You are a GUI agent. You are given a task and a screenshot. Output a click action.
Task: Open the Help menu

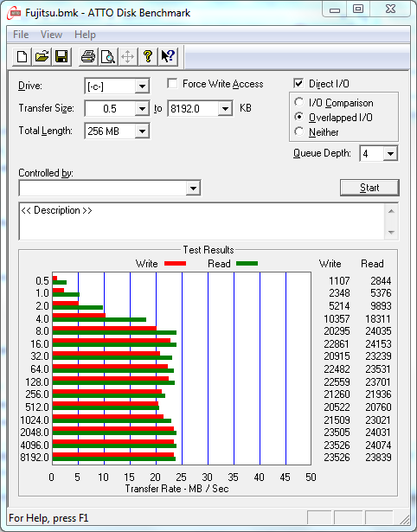coord(85,35)
